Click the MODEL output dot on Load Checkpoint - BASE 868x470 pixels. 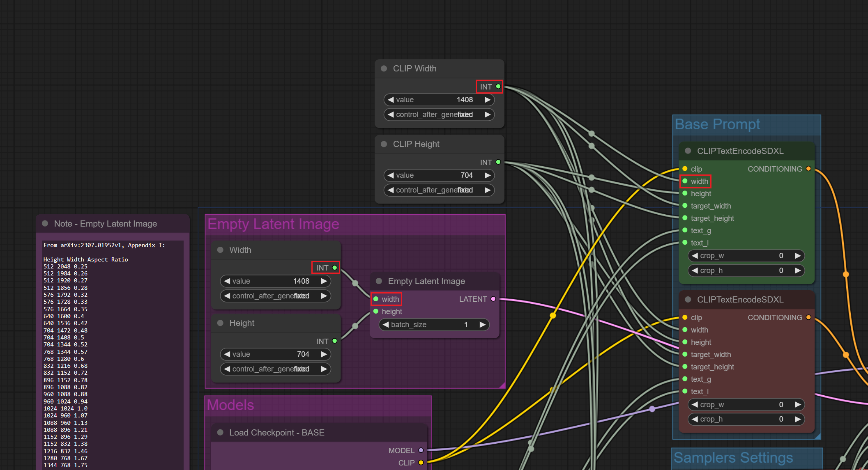[421, 450]
